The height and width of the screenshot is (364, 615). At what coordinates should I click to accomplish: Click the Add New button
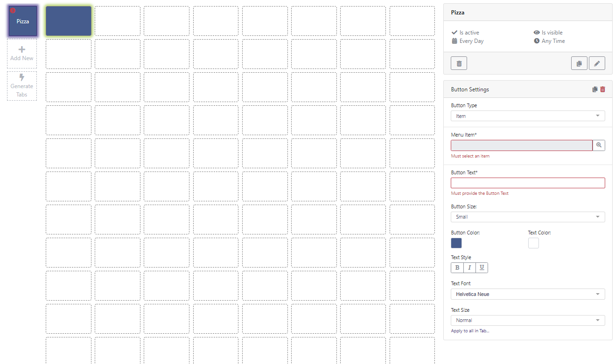click(x=21, y=53)
